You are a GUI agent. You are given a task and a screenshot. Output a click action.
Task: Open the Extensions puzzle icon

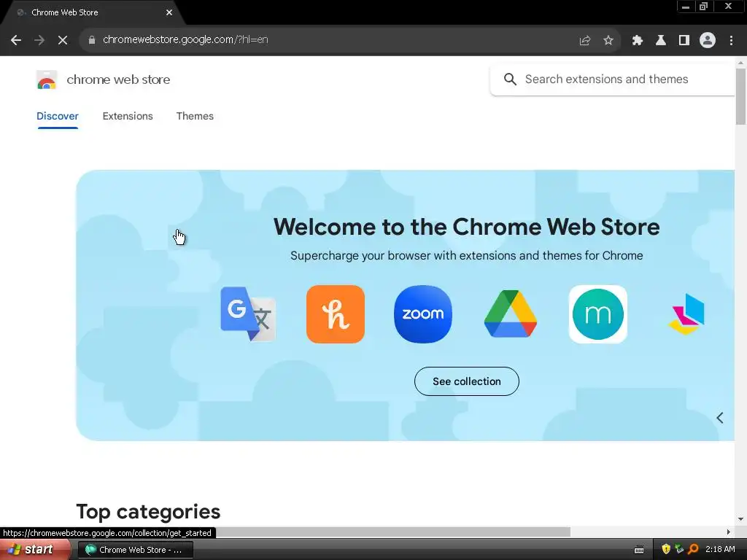click(x=637, y=41)
